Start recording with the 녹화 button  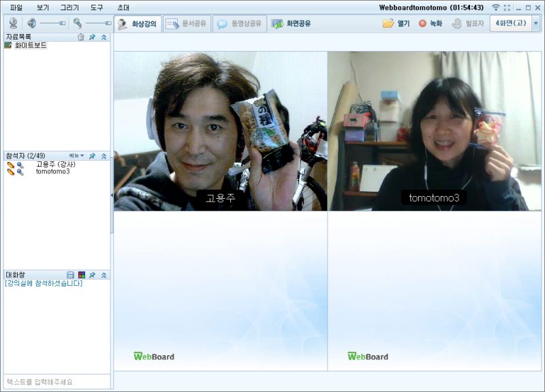tap(430, 23)
